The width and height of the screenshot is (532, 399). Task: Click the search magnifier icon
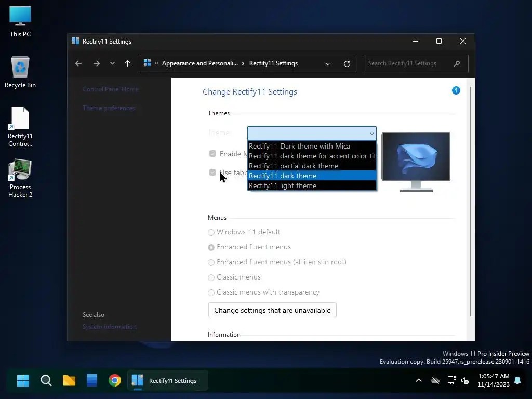point(457,63)
